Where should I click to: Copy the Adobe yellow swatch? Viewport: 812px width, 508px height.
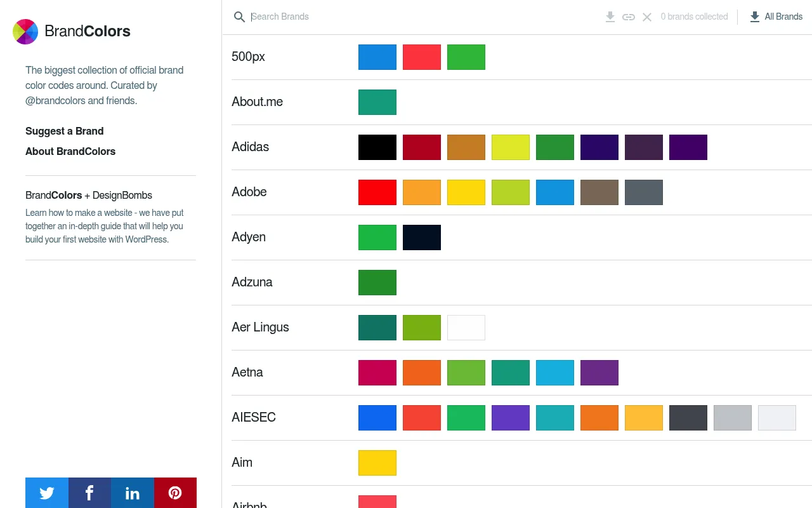[466, 192]
